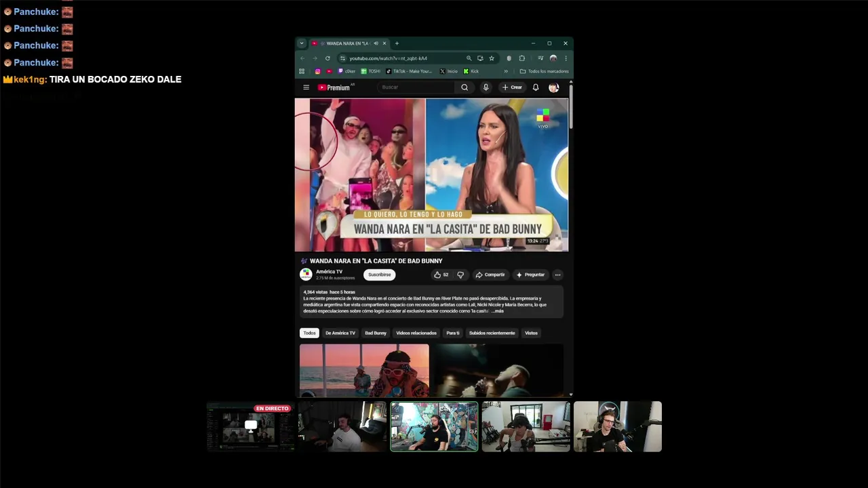
Task: Open a new Chrome tab
Action: click(397, 43)
